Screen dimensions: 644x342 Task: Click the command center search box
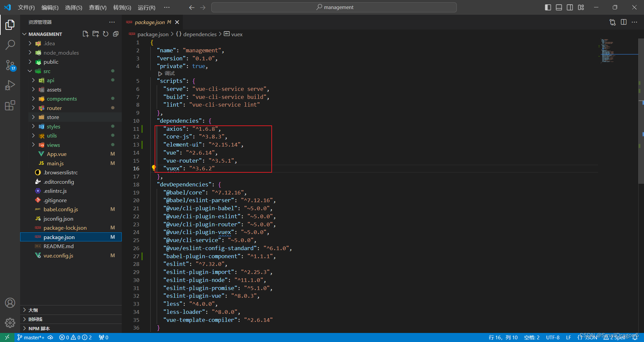pos(334,7)
